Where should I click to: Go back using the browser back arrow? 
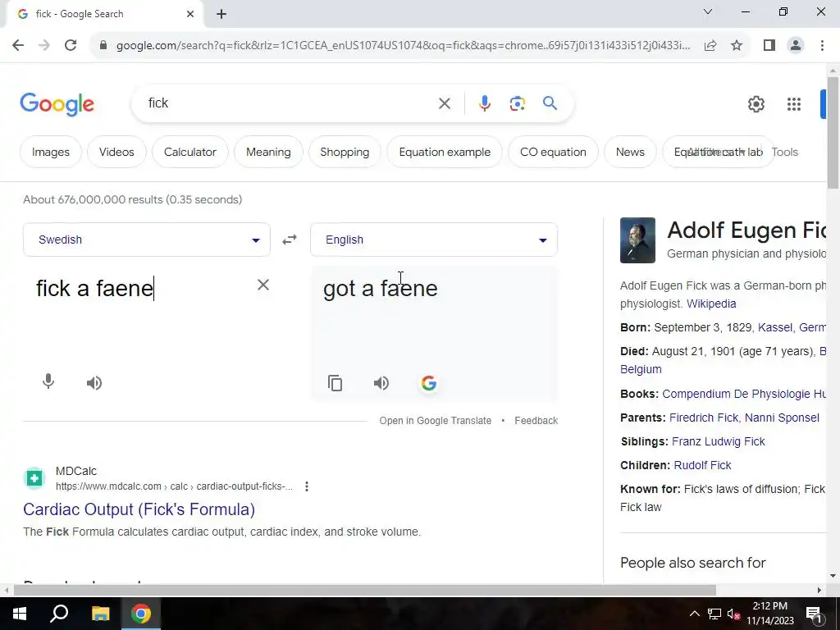point(18,46)
